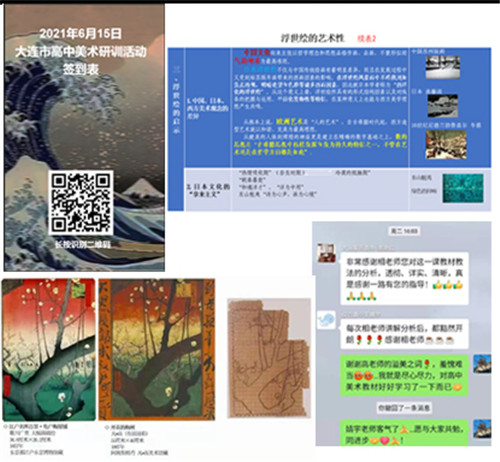This screenshot has height=462, width=500.
Task: Click the chat timestamp 周二 16:03
Action: [x=404, y=231]
